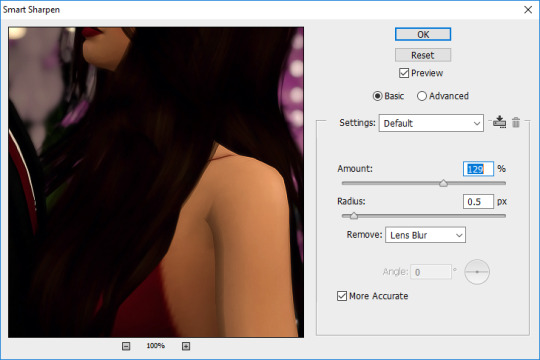Screen dimensions: 540x360
Task: Click the 100% zoom level text
Action: (x=156, y=346)
